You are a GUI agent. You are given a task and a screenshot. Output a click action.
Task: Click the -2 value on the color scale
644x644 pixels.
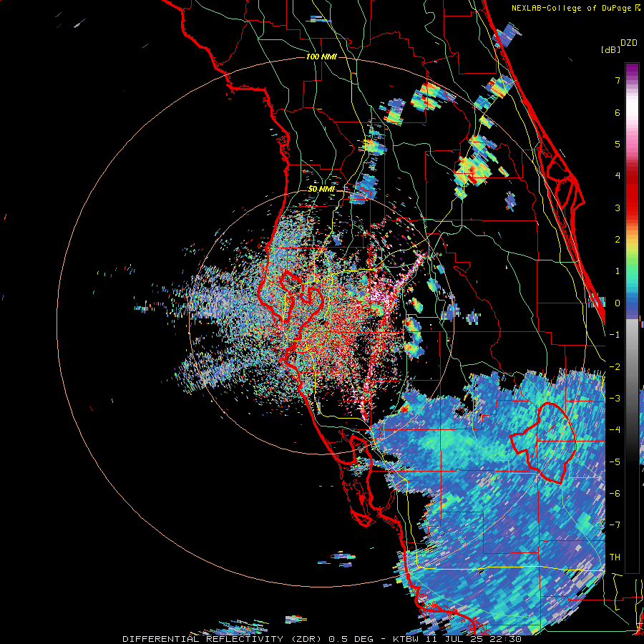point(615,366)
